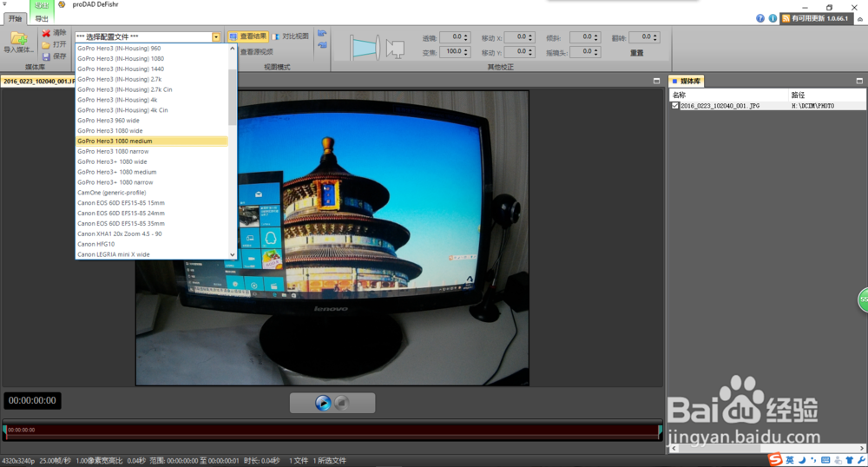Click the red X 清除 clear button
This screenshot has height=467, width=868.
pos(54,33)
